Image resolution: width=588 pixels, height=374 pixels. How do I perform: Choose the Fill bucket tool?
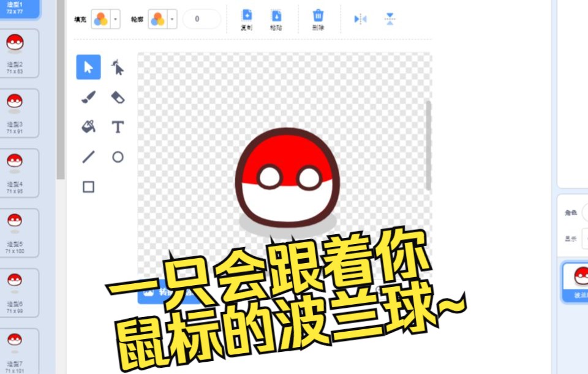88,127
